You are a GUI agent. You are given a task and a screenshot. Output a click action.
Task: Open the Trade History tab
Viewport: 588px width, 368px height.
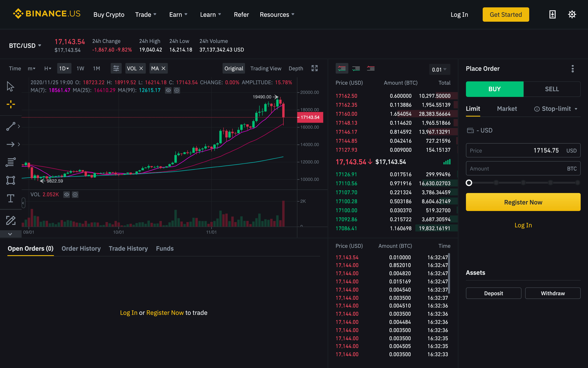[128, 248]
